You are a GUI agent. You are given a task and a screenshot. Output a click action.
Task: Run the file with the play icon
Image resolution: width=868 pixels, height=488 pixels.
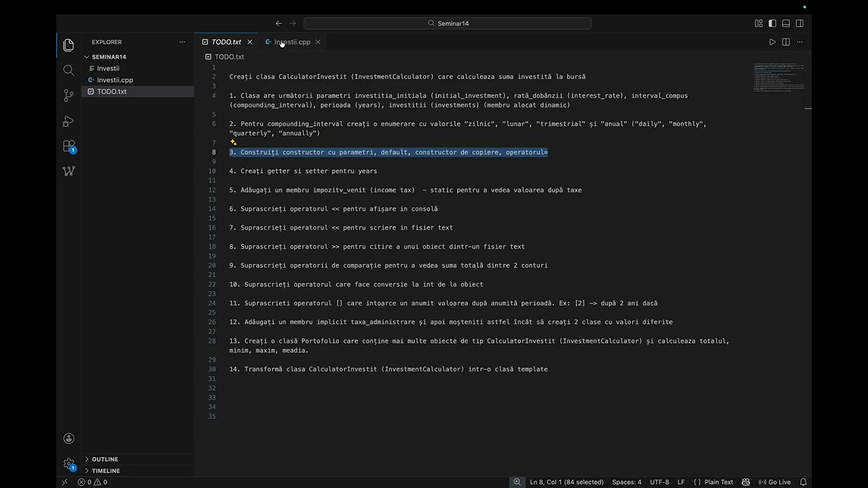click(x=772, y=42)
